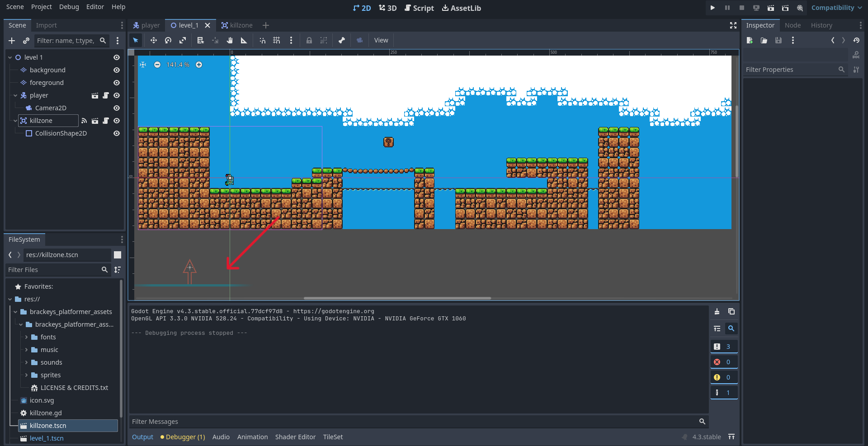
Task: Open the Debug menu
Action: coord(69,7)
